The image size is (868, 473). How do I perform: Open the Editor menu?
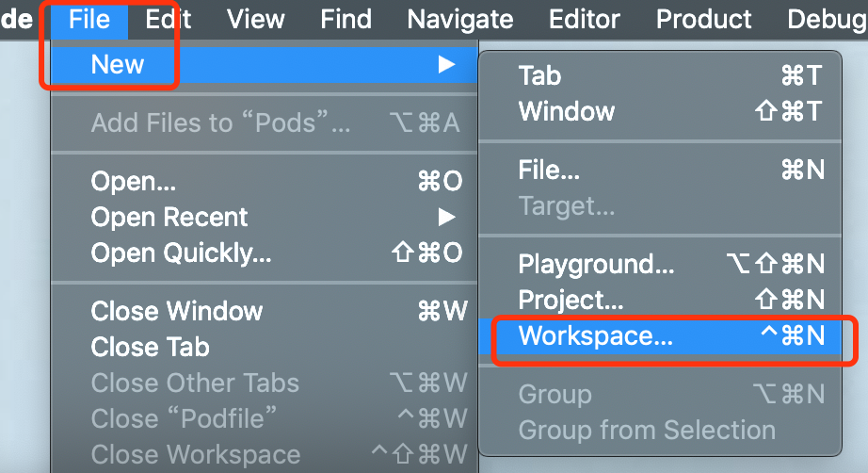tap(584, 20)
